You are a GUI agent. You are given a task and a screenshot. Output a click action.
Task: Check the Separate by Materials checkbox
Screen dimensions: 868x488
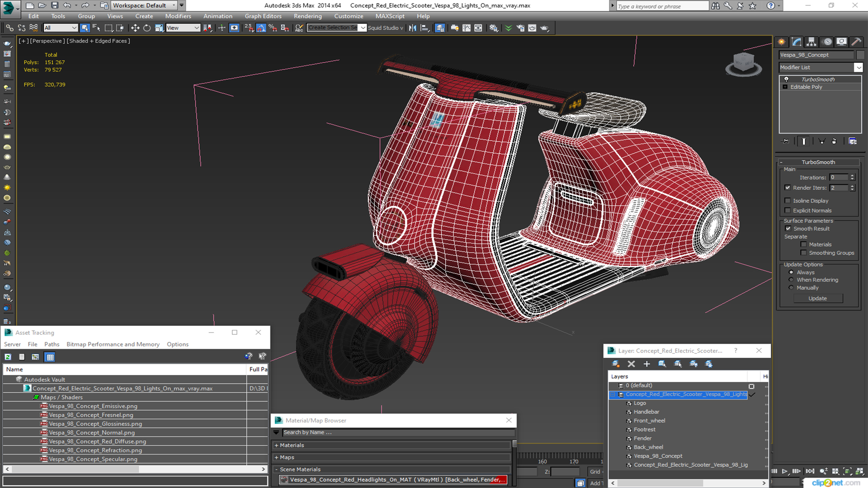pos(803,244)
